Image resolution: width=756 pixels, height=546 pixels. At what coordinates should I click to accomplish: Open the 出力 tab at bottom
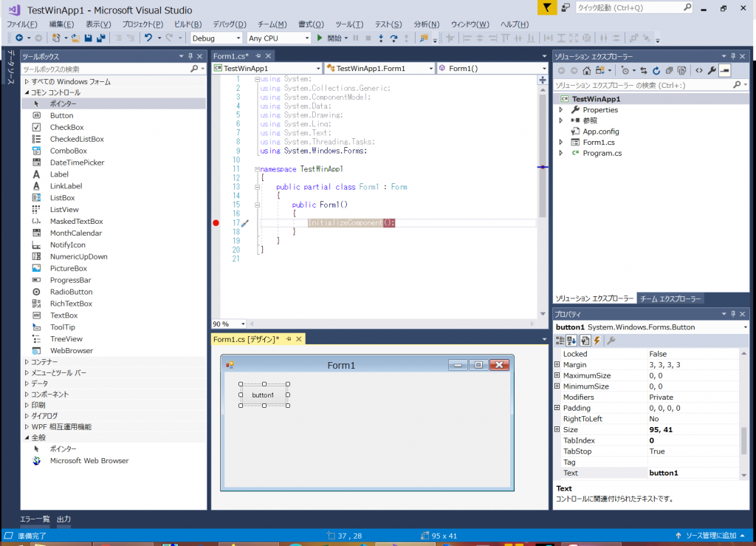point(63,519)
